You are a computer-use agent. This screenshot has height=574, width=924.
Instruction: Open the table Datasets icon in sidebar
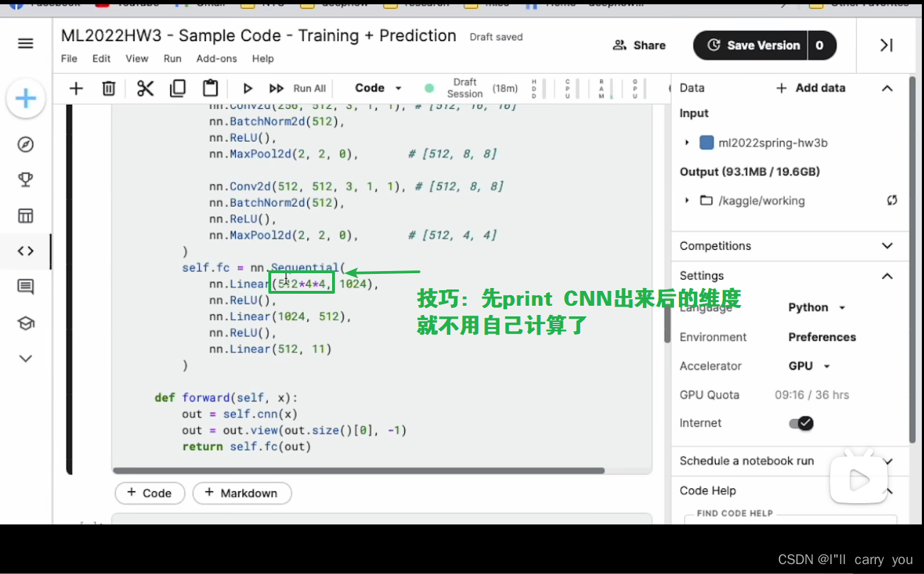[x=25, y=215]
